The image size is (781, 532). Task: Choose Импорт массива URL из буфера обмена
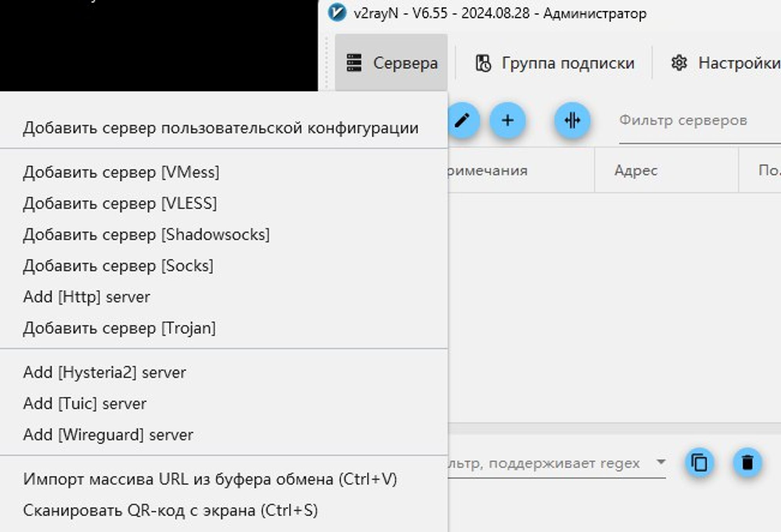click(210, 479)
